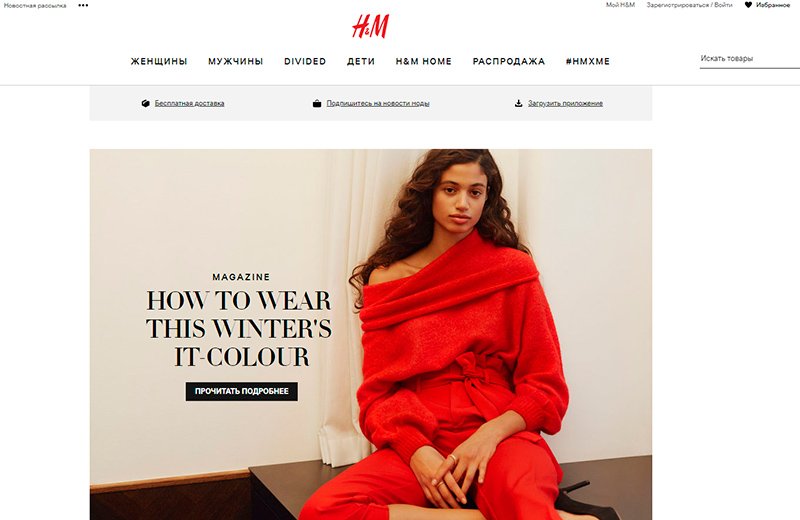
Task: Open the Распродажа sale page
Action: [509, 61]
